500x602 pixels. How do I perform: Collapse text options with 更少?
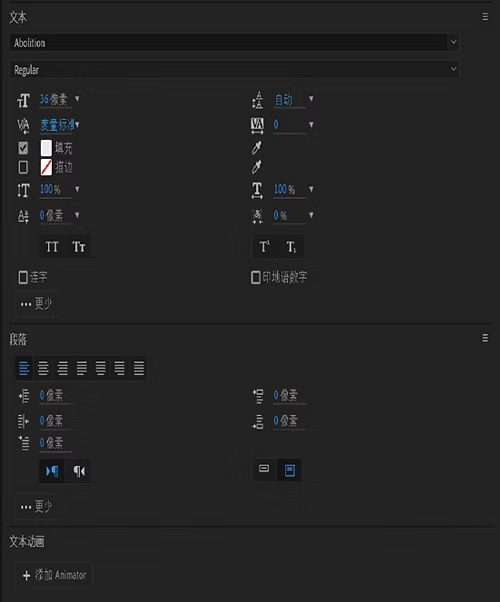[x=36, y=304]
